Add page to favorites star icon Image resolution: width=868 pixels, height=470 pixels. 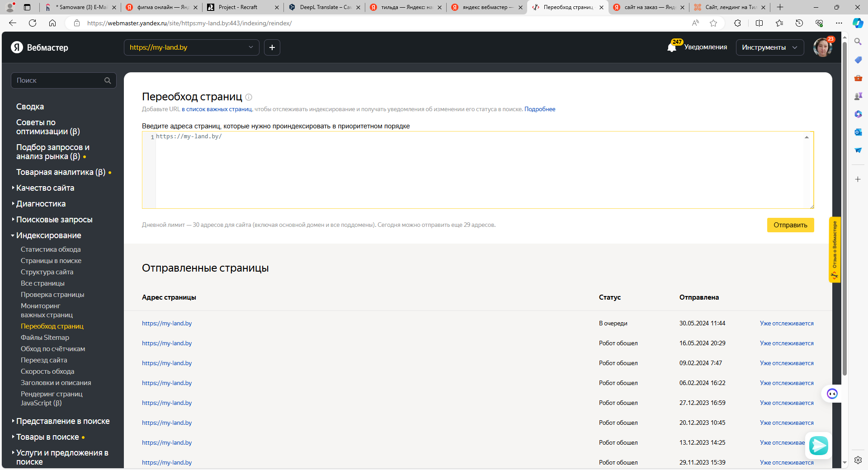713,23
